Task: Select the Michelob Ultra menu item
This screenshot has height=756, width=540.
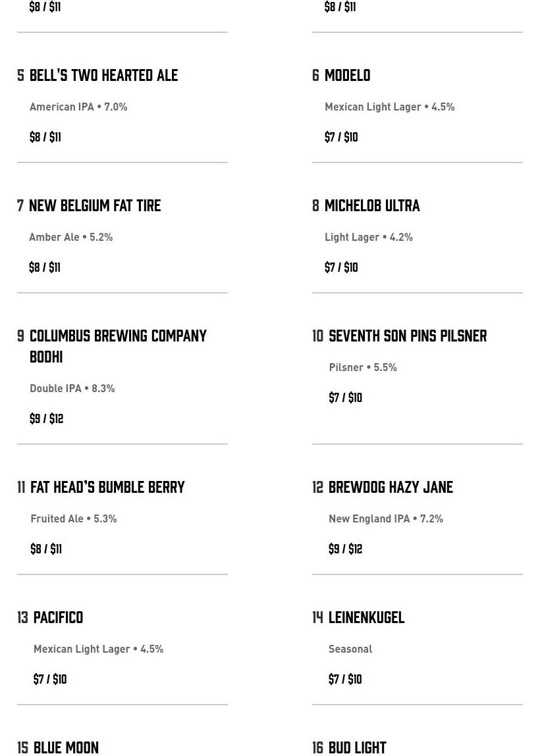Action: point(372,205)
